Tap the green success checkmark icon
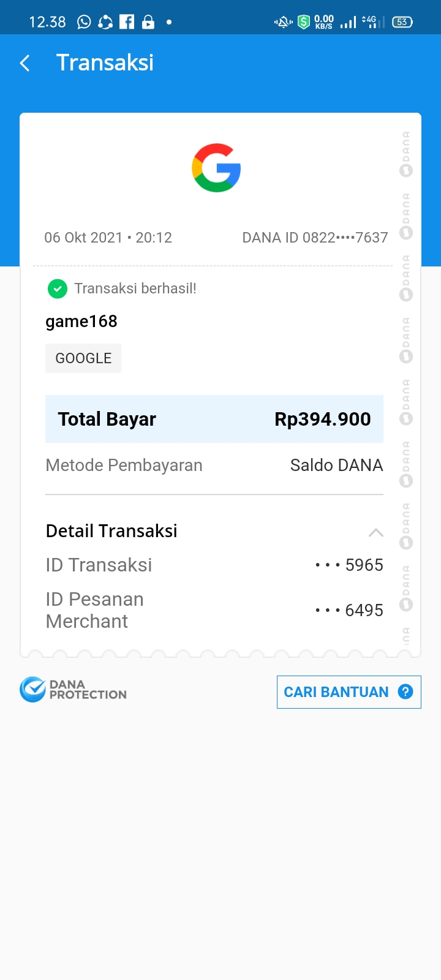The image size is (441, 980). pyautogui.click(x=58, y=288)
